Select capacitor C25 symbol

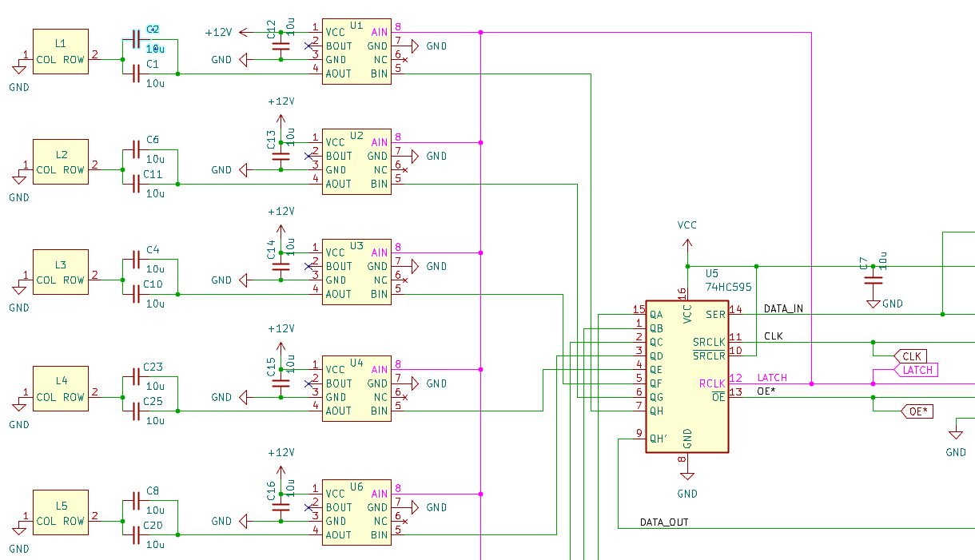pyautogui.click(x=136, y=411)
